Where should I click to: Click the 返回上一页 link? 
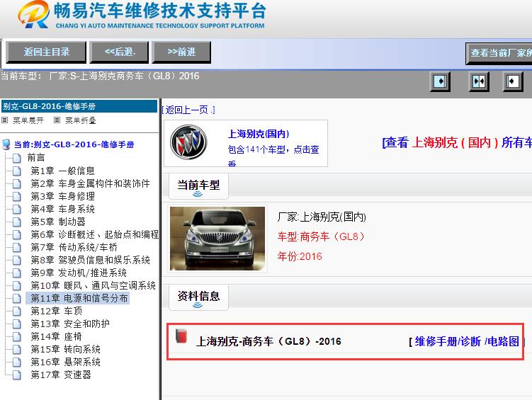[188, 110]
